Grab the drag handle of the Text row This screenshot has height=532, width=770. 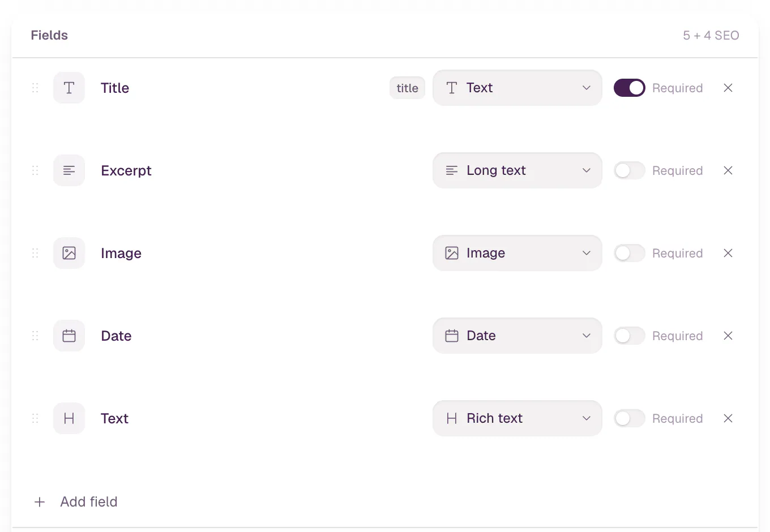tap(35, 418)
